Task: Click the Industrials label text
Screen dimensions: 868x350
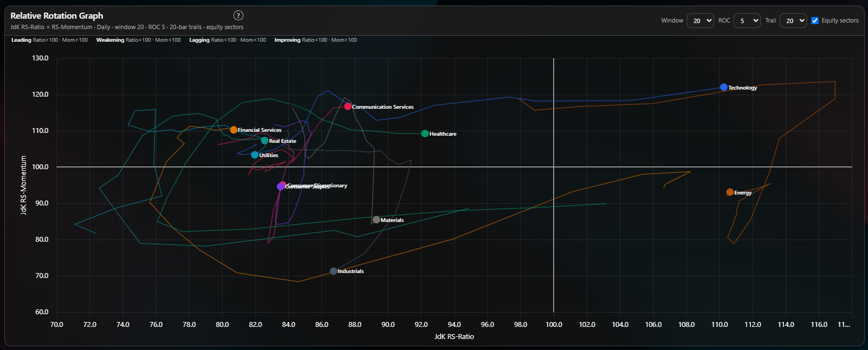Action: coord(351,271)
